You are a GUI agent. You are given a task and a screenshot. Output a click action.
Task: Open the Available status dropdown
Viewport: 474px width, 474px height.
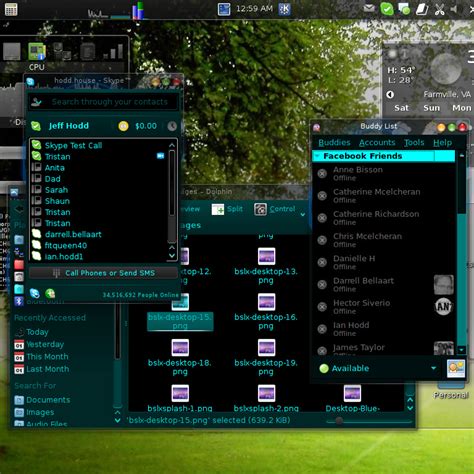tap(377, 368)
